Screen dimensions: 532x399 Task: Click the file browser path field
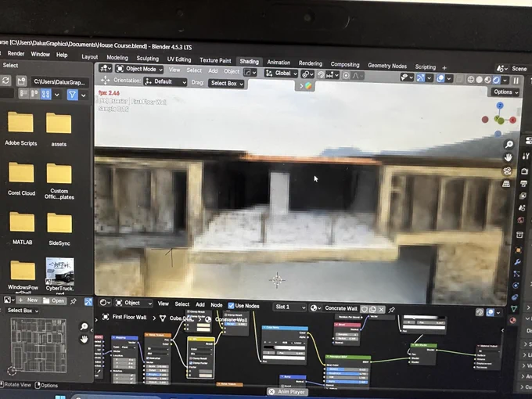click(x=60, y=82)
